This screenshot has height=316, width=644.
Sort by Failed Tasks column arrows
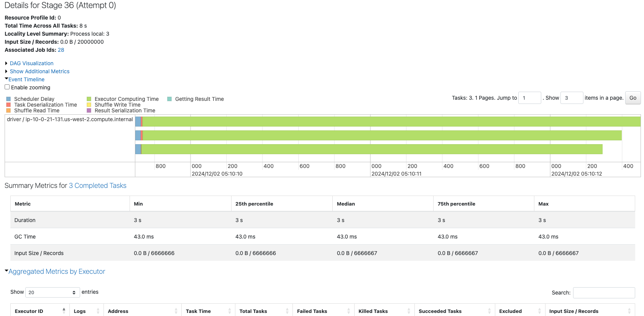348,311
